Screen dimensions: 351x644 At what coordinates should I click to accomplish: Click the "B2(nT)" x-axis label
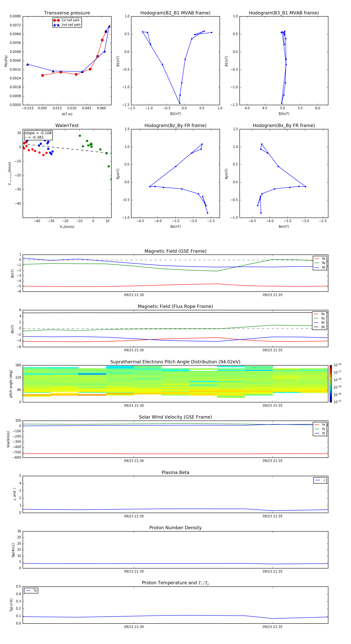[175, 114]
